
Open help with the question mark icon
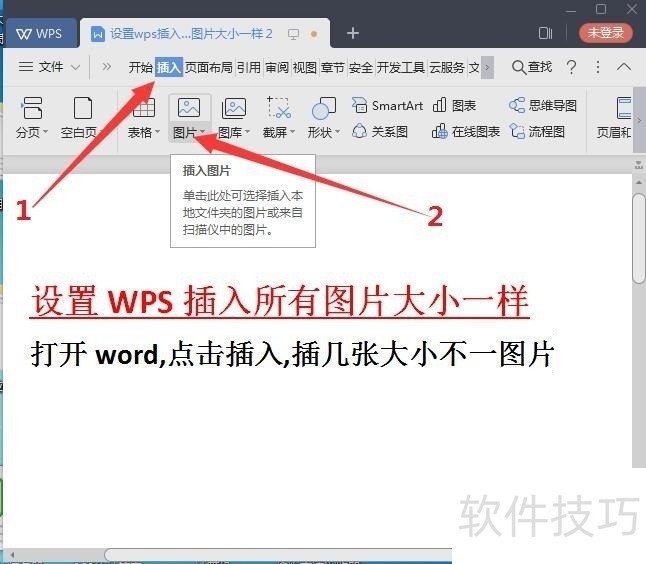pyautogui.click(x=571, y=67)
